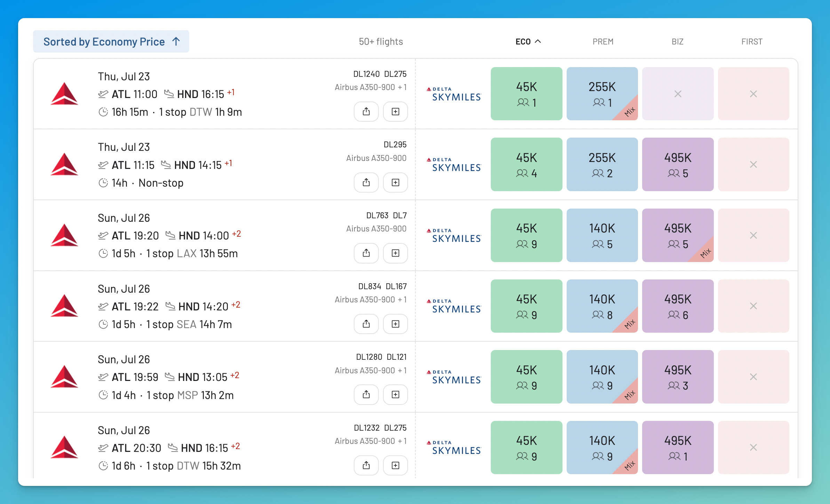The height and width of the screenshot is (504, 830).
Task: Click Delta SkyMiles logo on DL1232 row
Action: pos(454,447)
